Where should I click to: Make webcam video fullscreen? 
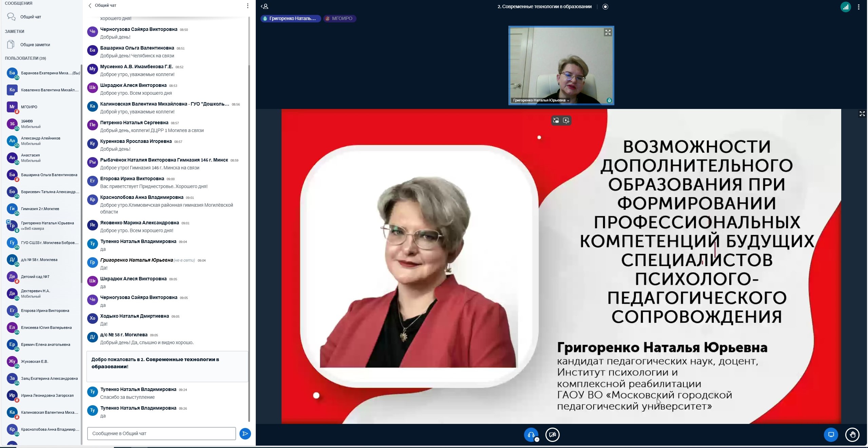pos(608,32)
